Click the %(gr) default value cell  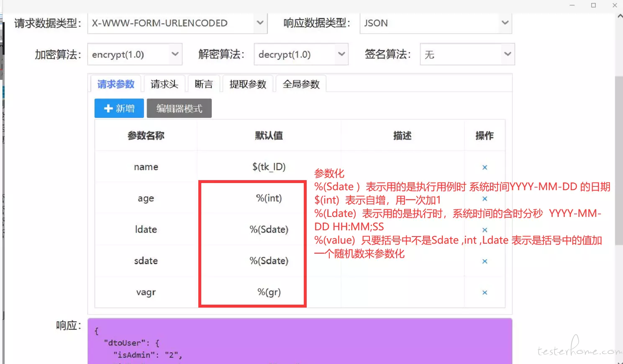(x=269, y=292)
